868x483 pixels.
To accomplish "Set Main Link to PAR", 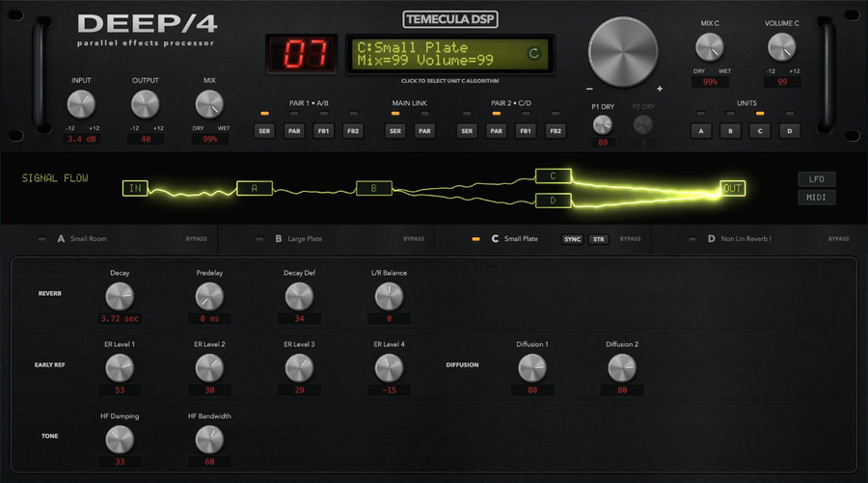I will pos(424,131).
